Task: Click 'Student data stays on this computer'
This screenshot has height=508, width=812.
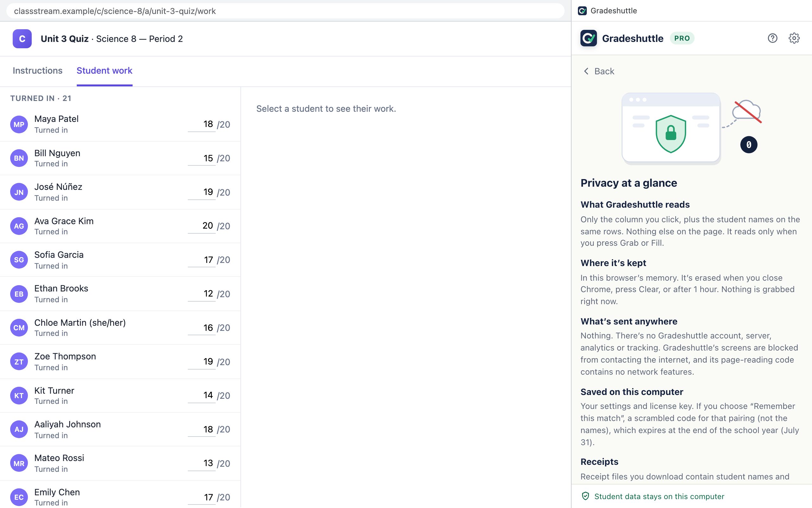Action: pos(659,496)
